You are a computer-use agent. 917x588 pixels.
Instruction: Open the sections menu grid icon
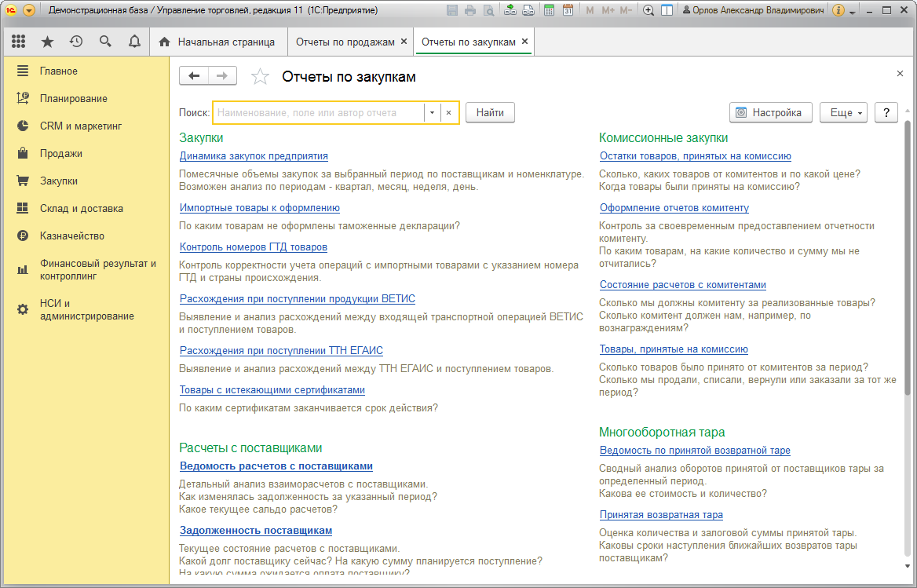[19, 42]
